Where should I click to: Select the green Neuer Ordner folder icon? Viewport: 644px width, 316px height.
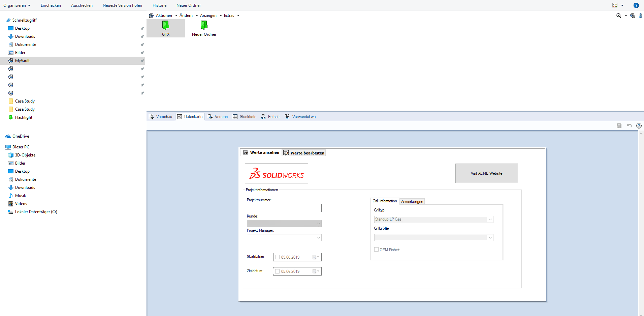coord(204,25)
